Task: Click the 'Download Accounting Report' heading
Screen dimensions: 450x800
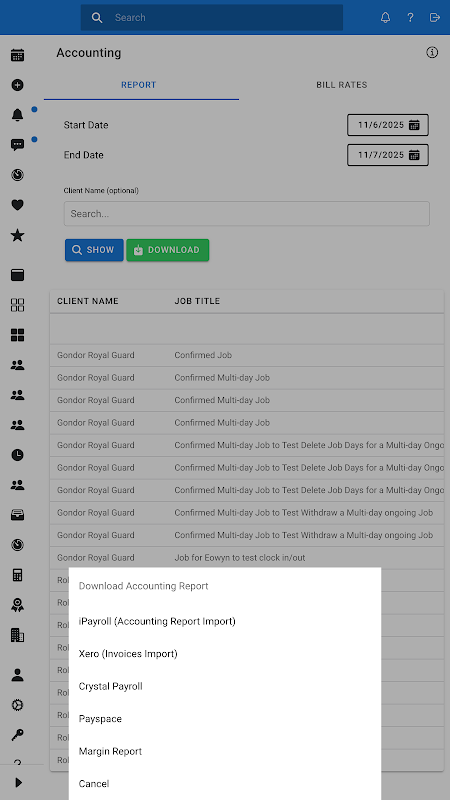Action: pyautogui.click(x=143, y=586)
